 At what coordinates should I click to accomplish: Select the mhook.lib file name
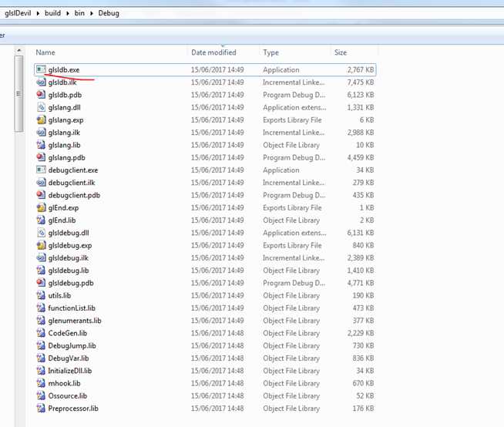pyautogui.click(x=64, y=383)
